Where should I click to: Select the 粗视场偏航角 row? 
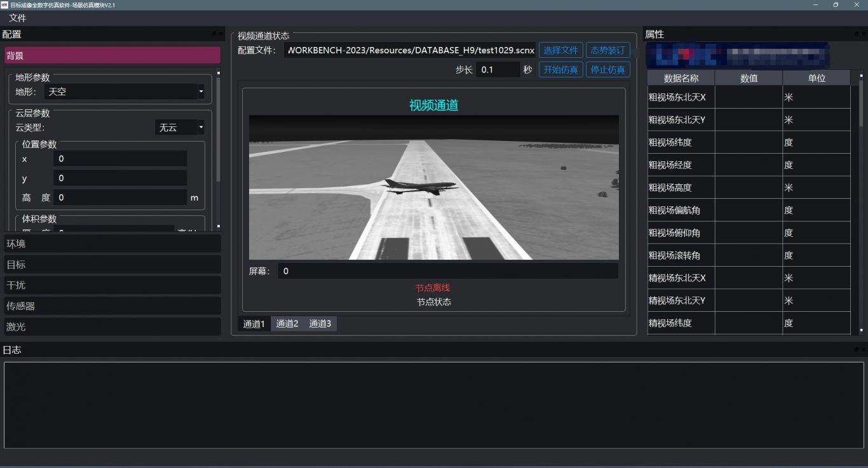click(749, 210)
